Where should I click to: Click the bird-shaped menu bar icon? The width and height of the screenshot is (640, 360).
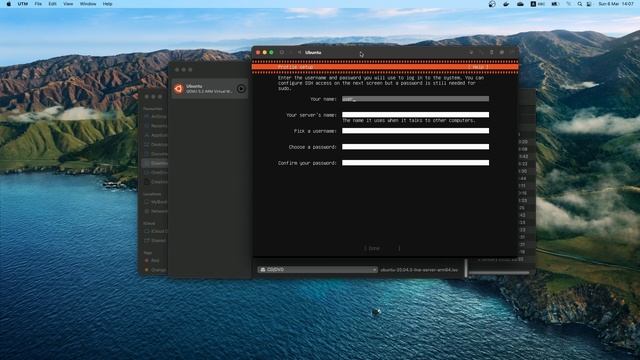(x=506, y=4)
